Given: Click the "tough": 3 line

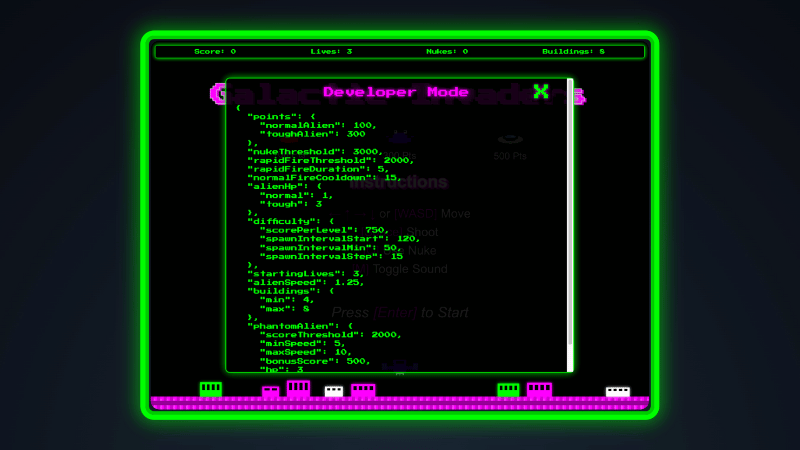Looking at the screenshot, I should pos(291,204).
